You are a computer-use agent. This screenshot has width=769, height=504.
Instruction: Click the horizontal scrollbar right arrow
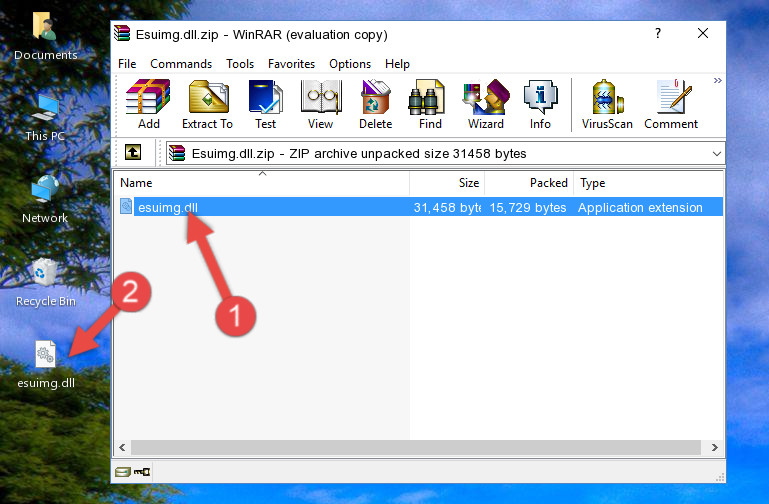[x=715, y=447]
